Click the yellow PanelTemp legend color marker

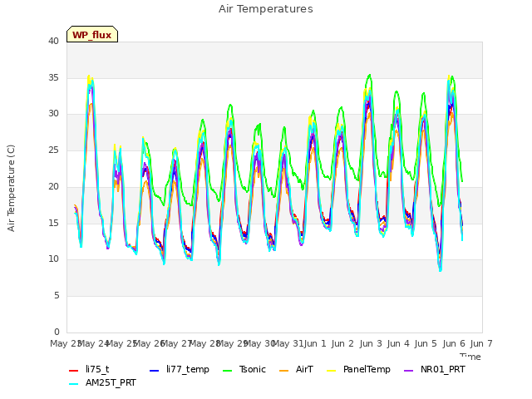332,371
